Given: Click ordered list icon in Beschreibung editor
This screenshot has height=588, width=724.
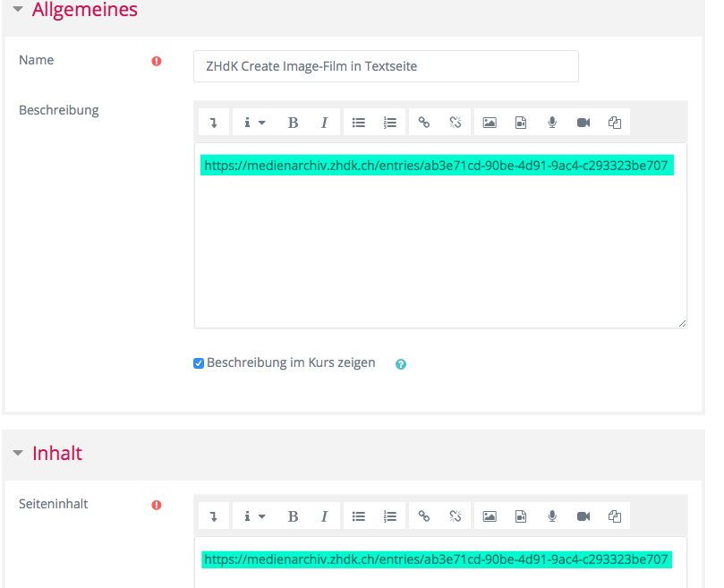Looking at the screenshot, I should 389,123.
